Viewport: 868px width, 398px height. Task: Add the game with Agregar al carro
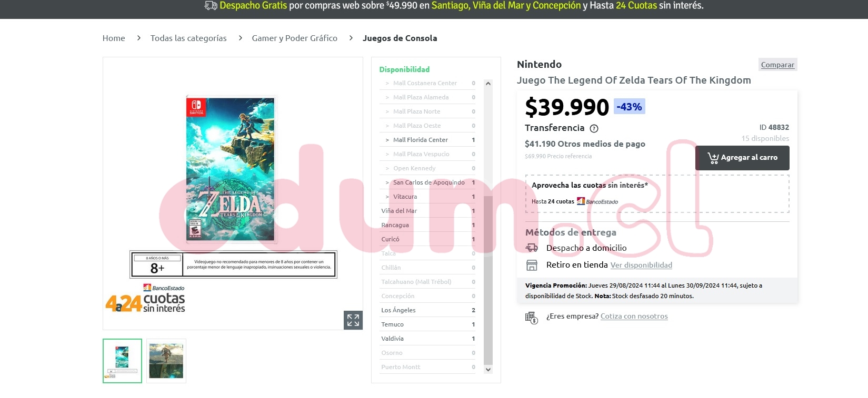pyautogui.click(x=742, y=158)
